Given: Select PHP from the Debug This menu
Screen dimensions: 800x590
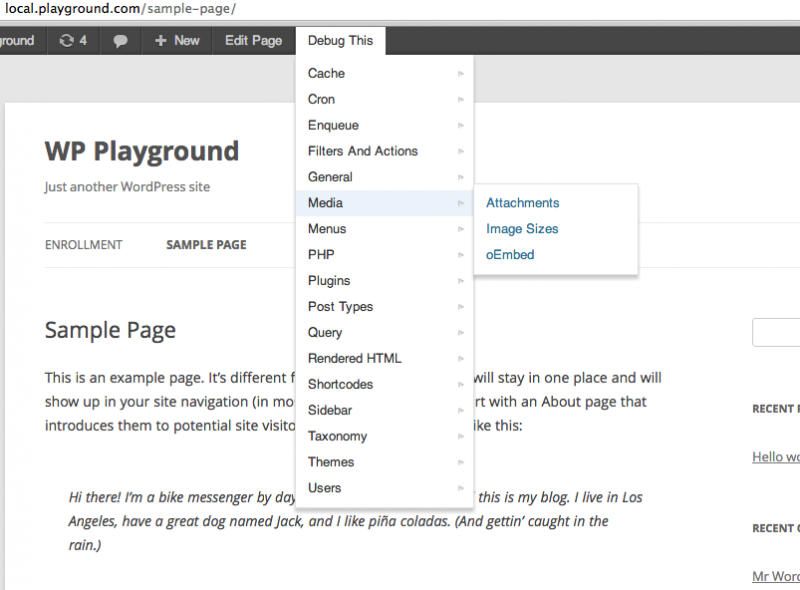Looking at the screenshot, I should click(321, 254).
